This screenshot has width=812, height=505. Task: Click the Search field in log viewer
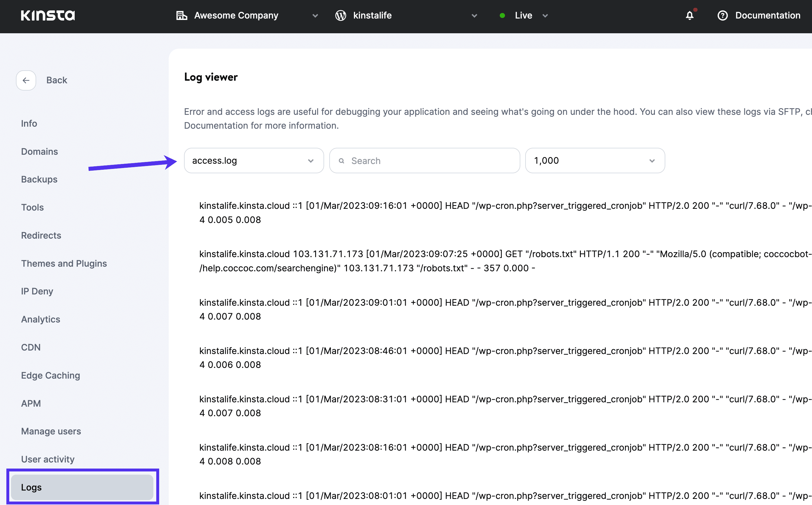[x=424, y=160]
